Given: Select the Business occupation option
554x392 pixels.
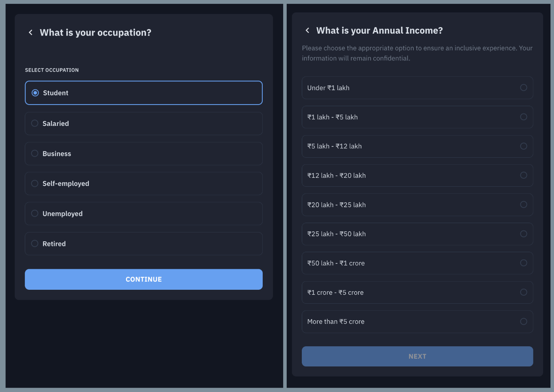Looking at the screenshot, I should click(35, 153).
